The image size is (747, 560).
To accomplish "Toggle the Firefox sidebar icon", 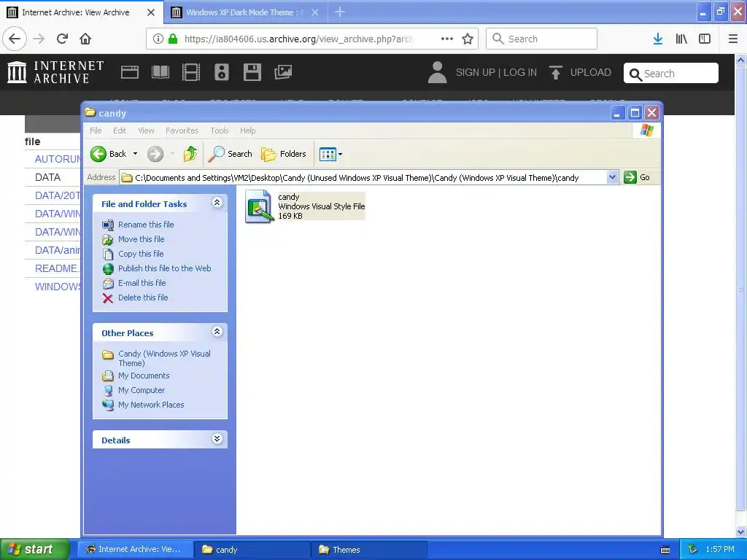I will 705,39.
